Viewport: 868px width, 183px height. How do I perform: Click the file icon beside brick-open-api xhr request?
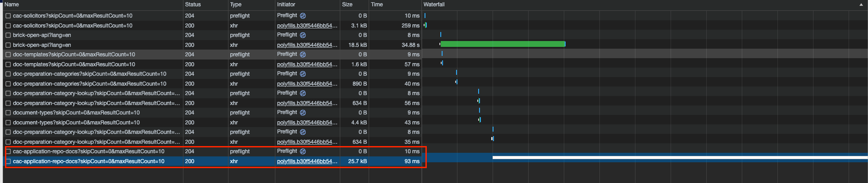[x=8, y=45]
